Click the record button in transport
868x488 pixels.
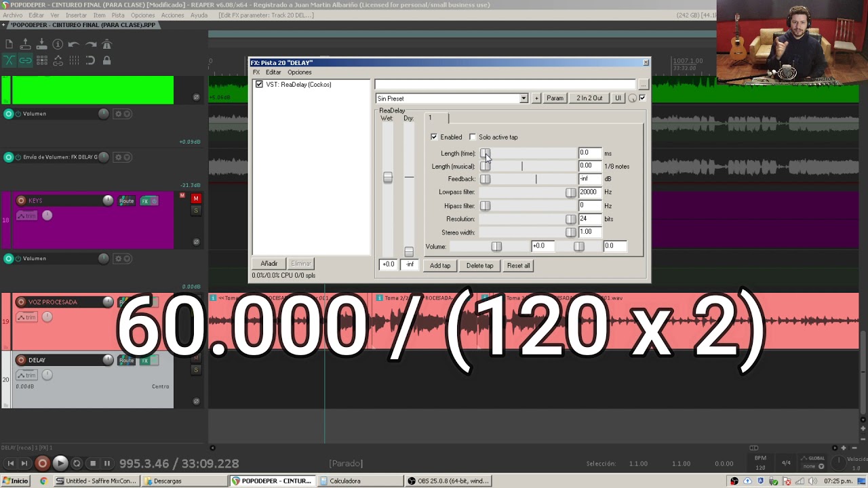(x=42, y=464)
